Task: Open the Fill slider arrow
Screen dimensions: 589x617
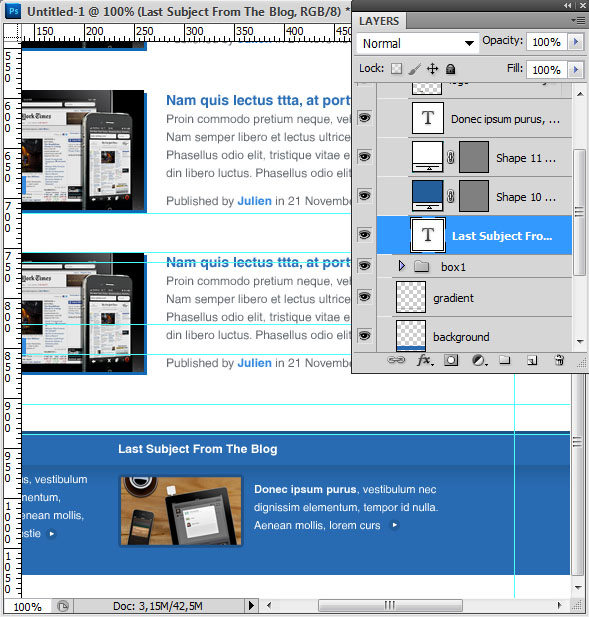Action: pos(576,70)
